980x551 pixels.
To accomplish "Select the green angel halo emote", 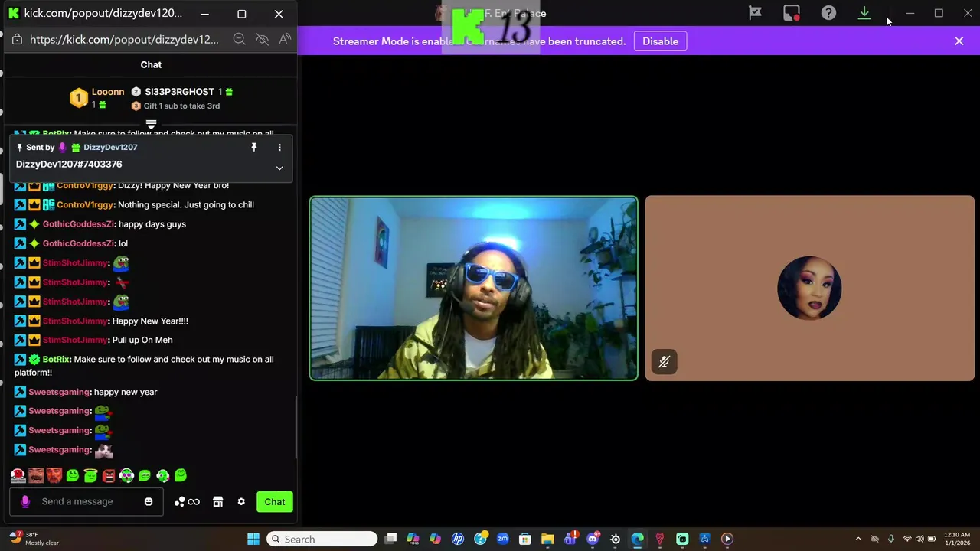I will click(90, 475).
